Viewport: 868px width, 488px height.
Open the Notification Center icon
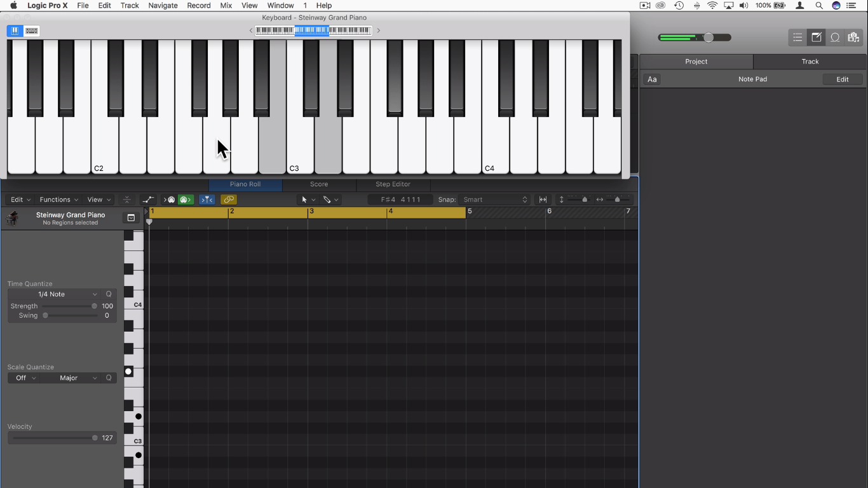click(852, 6)
